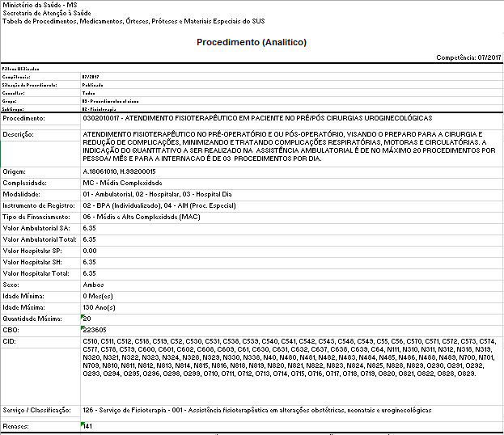The height and width of the screenshot is (435, 504).
Task: Click green corner indicator in Renases cell
Action: point(84,423)
